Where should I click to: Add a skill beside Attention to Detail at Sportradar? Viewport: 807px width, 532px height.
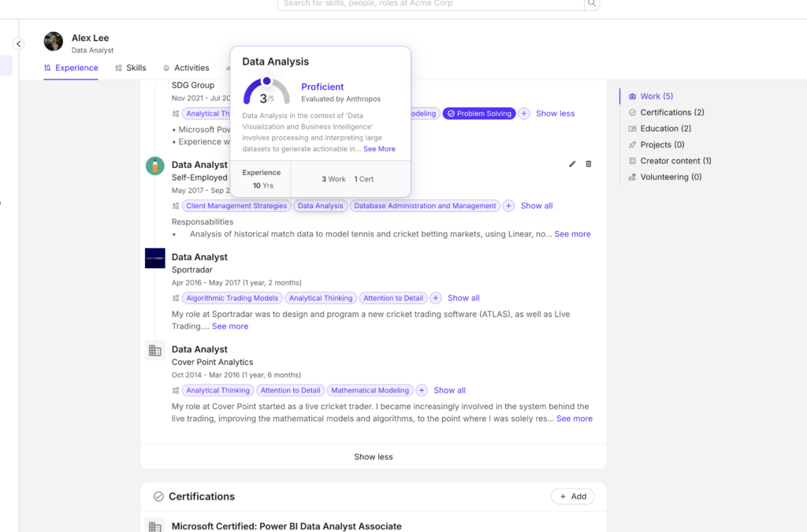tap(436, 298)
